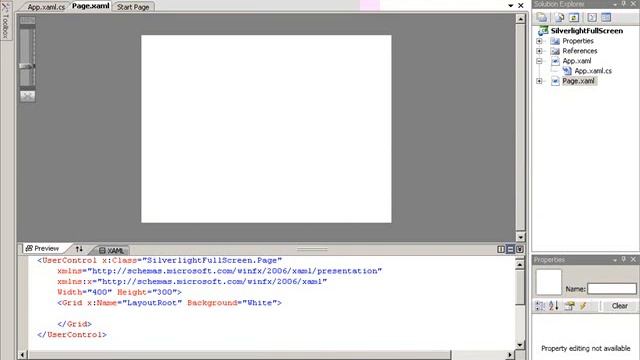The height and width of the screenshot is (360, 640).
Task: Switch to vertical split view
Action: click(x=501, y=249)
